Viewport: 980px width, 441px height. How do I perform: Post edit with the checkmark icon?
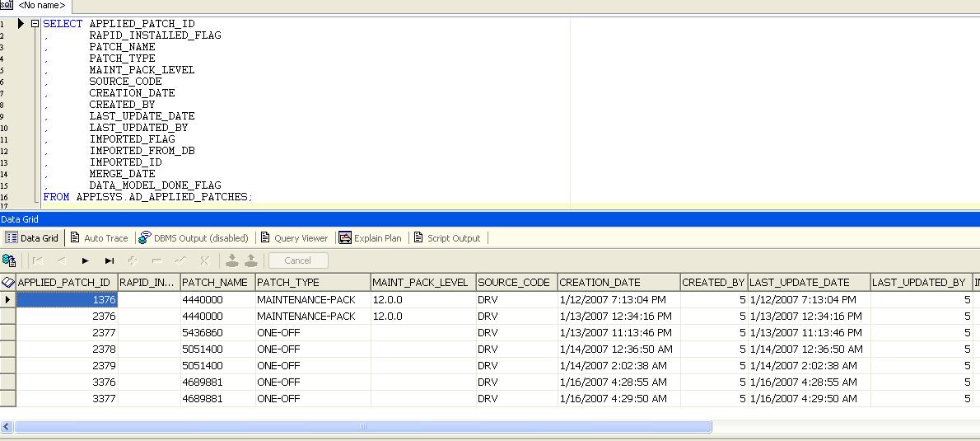(180, 260)
